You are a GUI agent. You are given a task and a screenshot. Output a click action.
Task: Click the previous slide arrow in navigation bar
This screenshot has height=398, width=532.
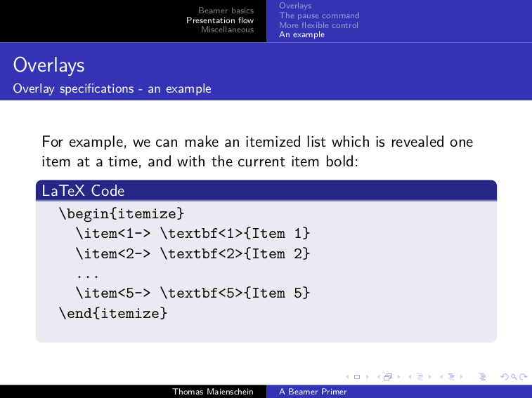[x=349, y=378]
